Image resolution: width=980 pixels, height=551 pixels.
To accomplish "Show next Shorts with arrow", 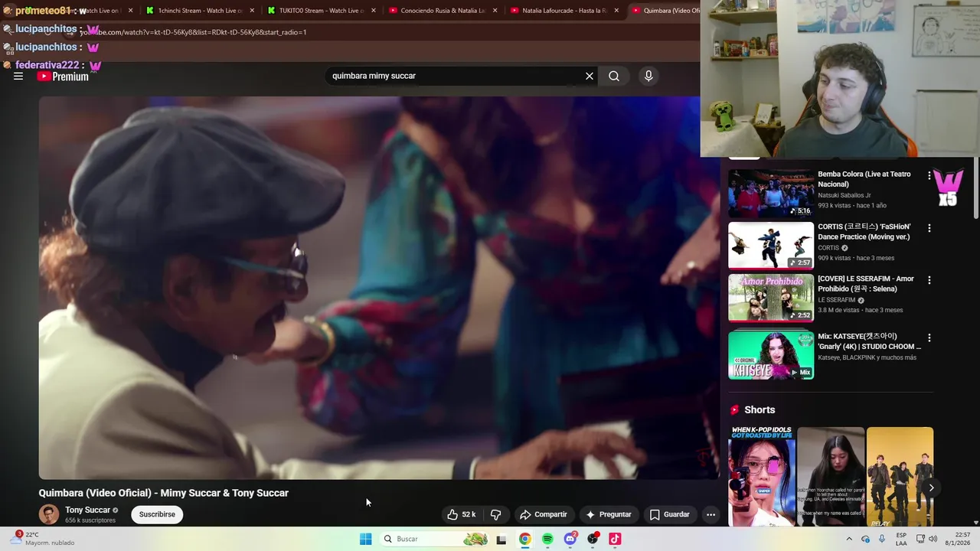I will [931, 487].
